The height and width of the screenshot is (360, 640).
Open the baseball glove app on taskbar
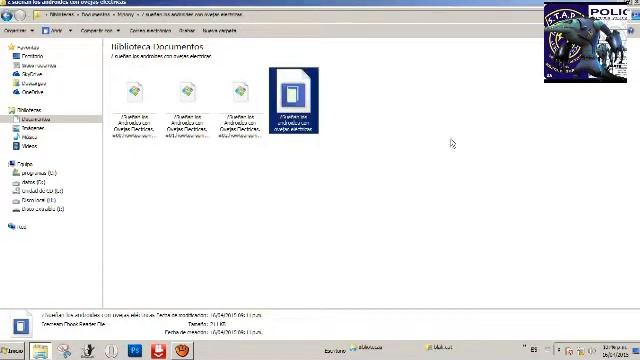tap(182, 351)
